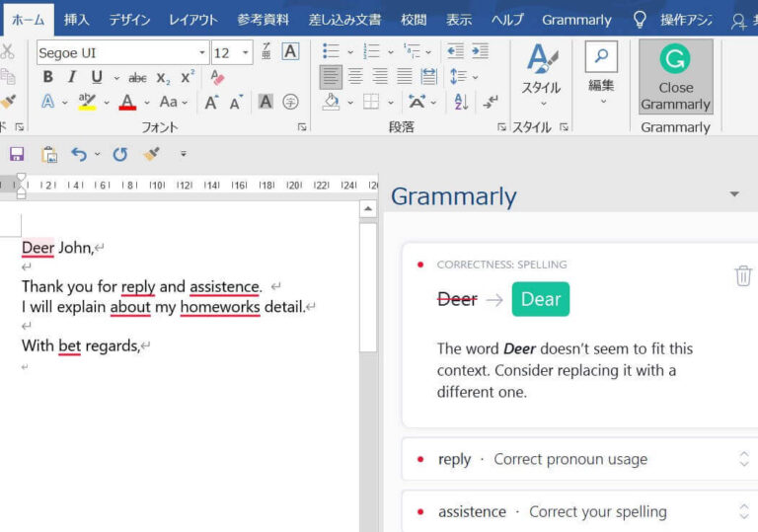Decrease paragraph indent
The image size is (758, 532).
point(455,50)
